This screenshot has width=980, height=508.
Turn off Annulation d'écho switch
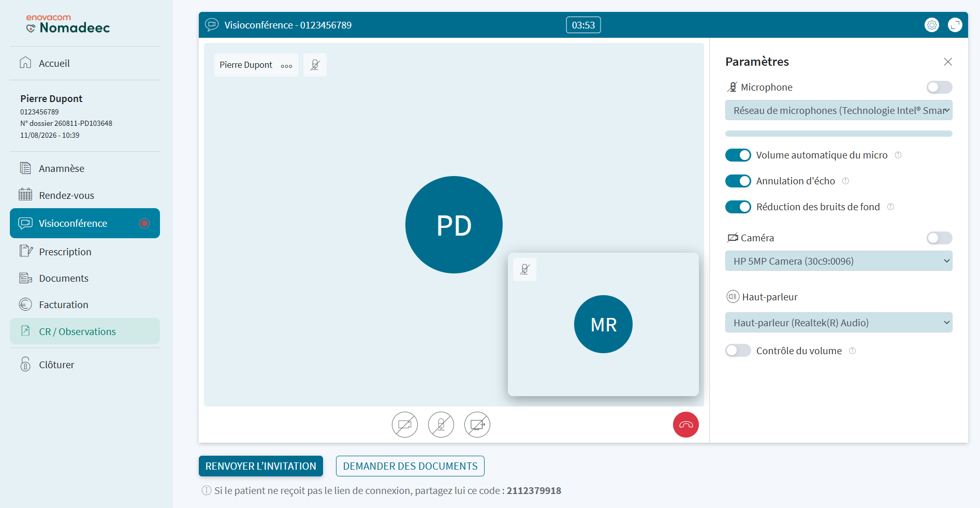738,181
